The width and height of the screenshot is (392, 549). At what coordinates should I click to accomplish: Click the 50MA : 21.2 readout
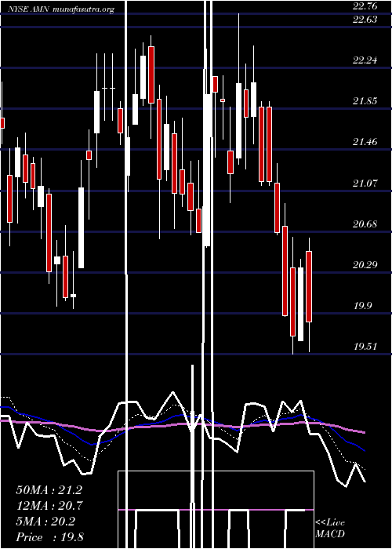pyautogui.click(x=49, y=490)
